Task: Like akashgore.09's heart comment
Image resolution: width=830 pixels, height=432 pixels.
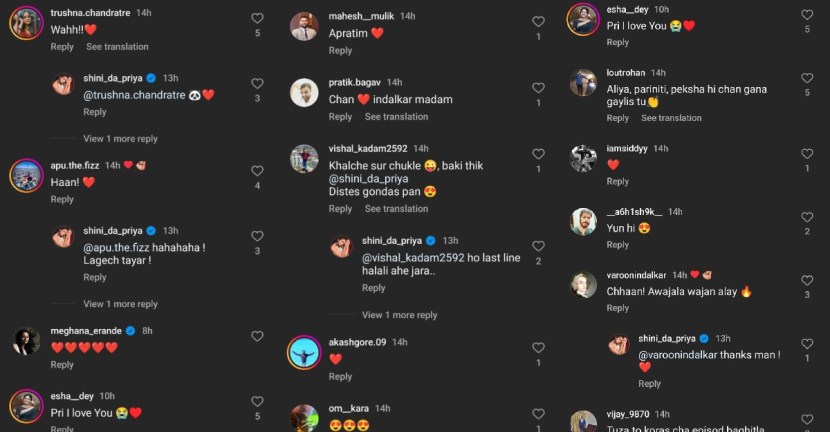Action: 538,348
